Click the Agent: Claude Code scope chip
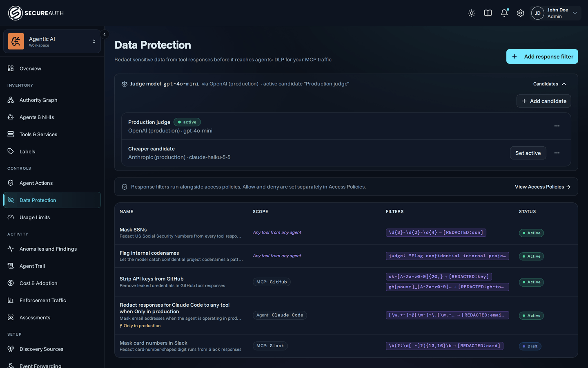 [x=280, y=315]
